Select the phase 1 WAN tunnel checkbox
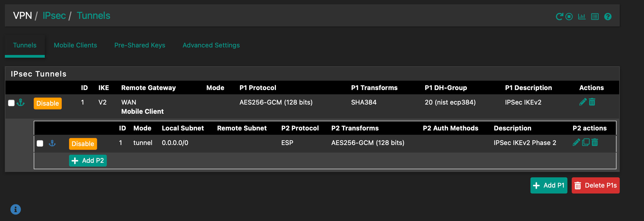644x221 pixels. [11, 103]
